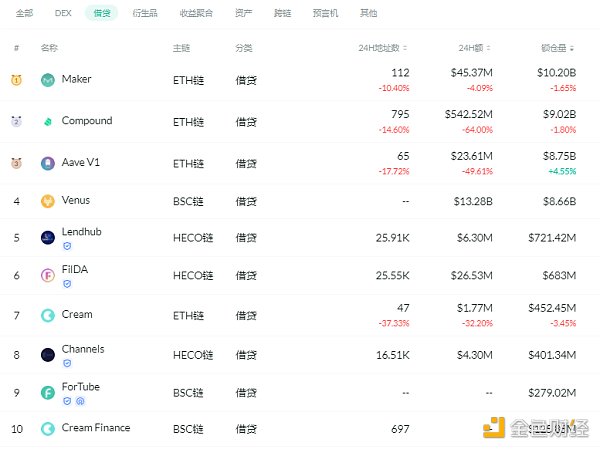Switch to the 全部 tab
The height and width of the screenshot is (449, 600).
[24, 13]
